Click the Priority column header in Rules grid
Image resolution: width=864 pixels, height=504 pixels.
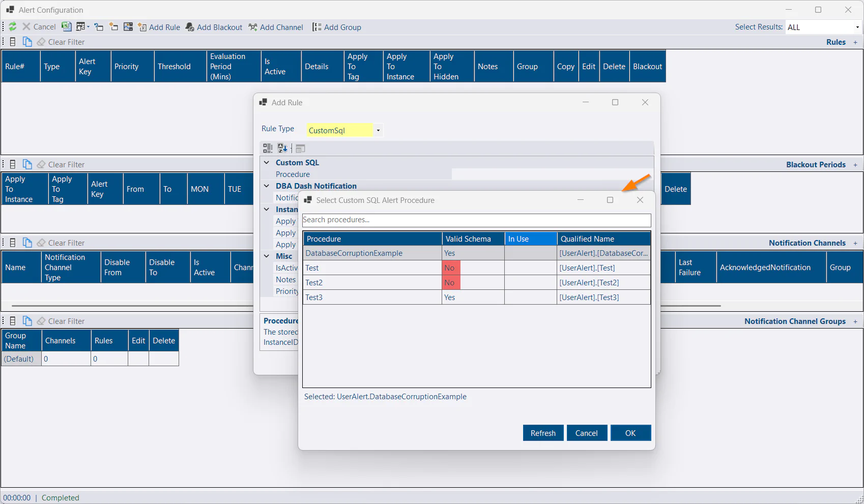pyautogui.click(x=132, y=67)
